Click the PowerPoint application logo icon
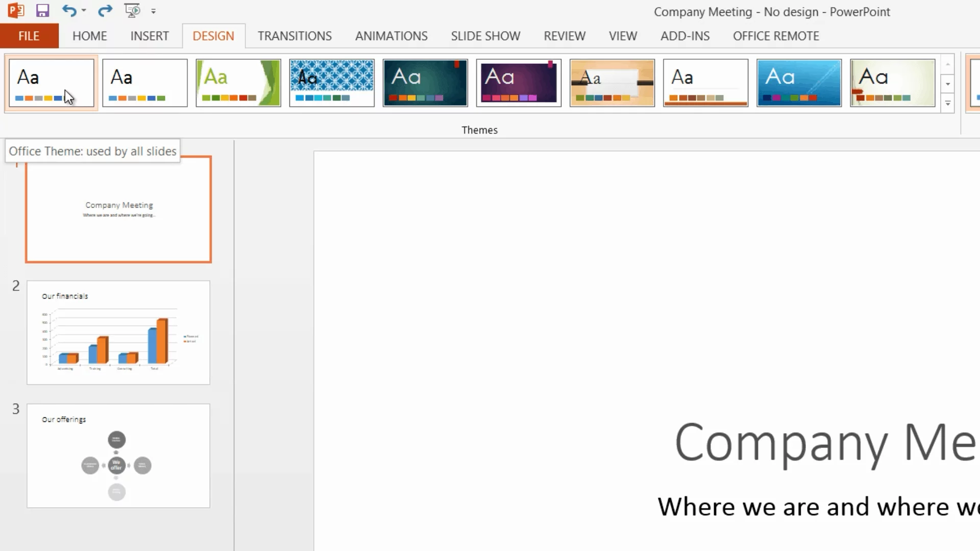 pyautogui.click(x=16, y=11)
